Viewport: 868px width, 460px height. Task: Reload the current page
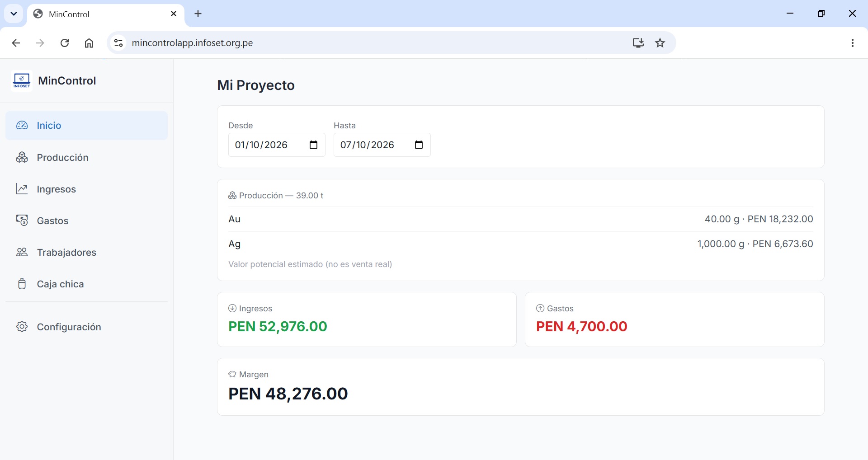(65, 43)
